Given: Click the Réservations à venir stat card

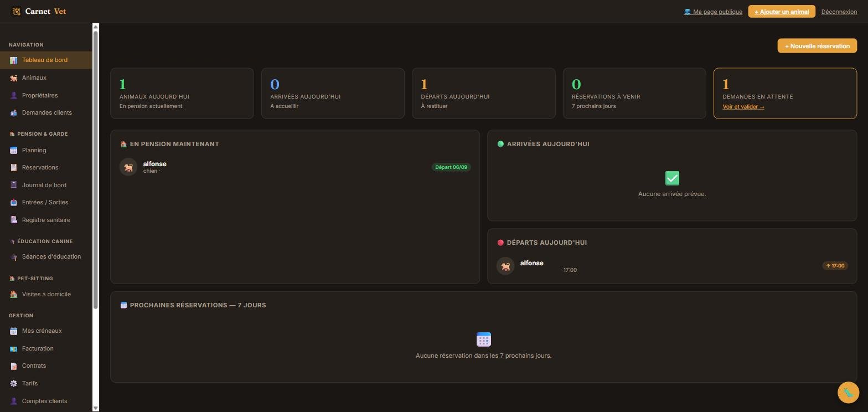Looking at the screenshot, I should (634, 93).
